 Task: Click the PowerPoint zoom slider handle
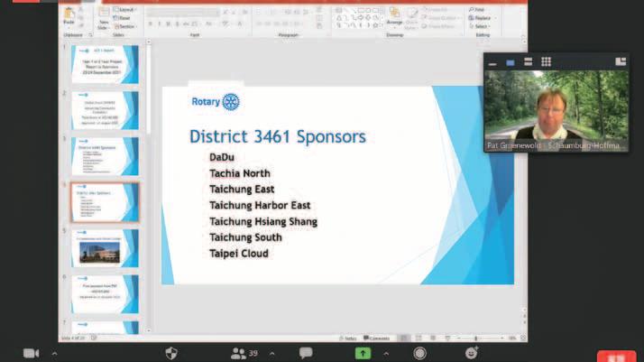tap(475, 339)
